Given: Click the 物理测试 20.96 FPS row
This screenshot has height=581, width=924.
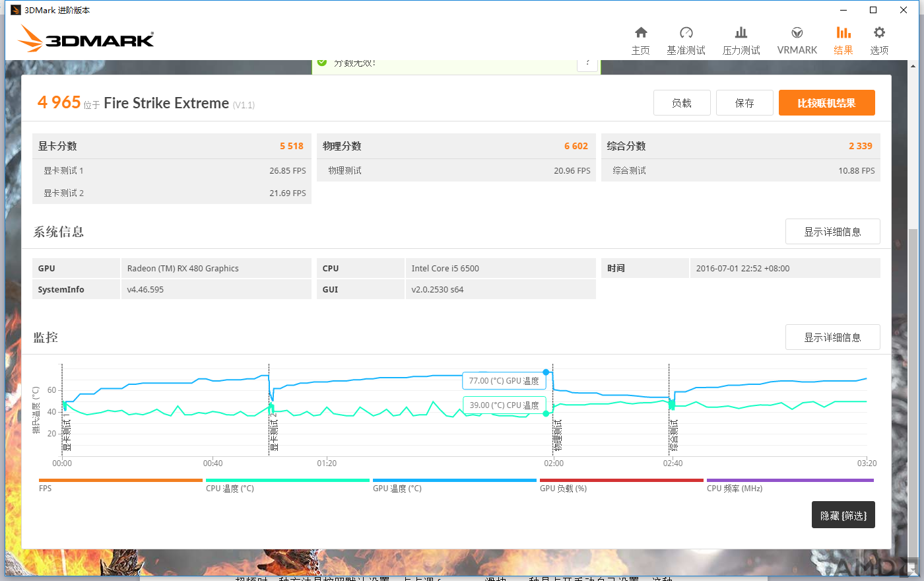Looking at the screenshot, I should [456, 170].
